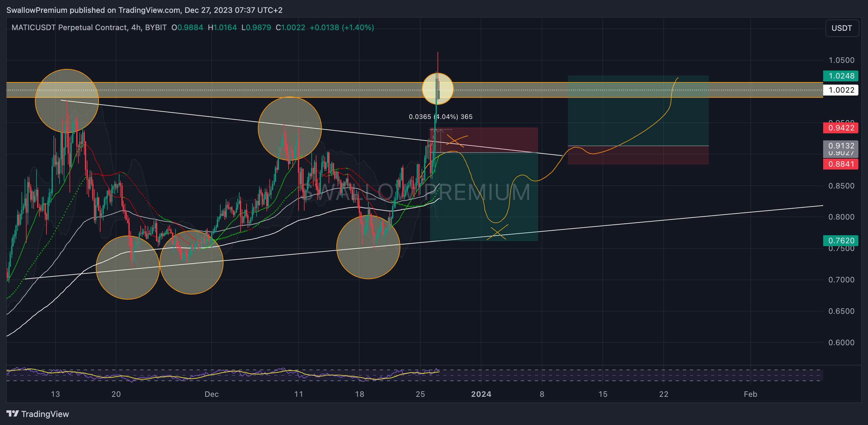Click the SwallowPremium publisher header text

pos(144,10)
